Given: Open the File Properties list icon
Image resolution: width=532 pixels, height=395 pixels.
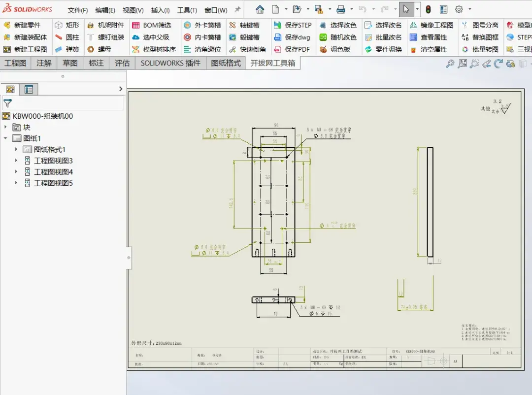Looking at the screenshot, I should point(443,9).
